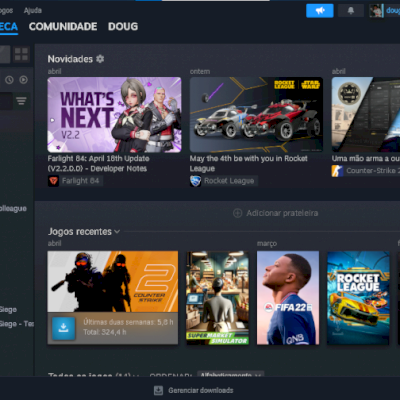The image size is (400, 400).
Task: Click the Siege - Te sidebar entry
Action: [17, 324]
